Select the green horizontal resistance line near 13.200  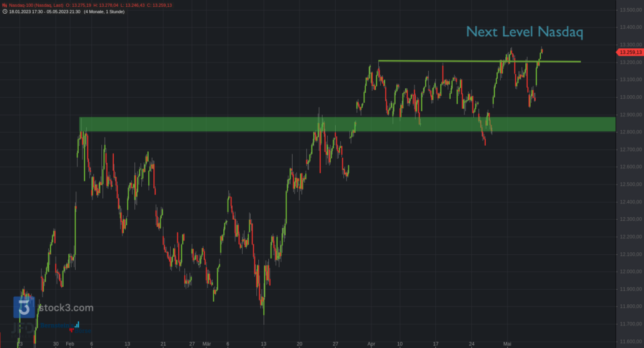click(x=480, y=61)
